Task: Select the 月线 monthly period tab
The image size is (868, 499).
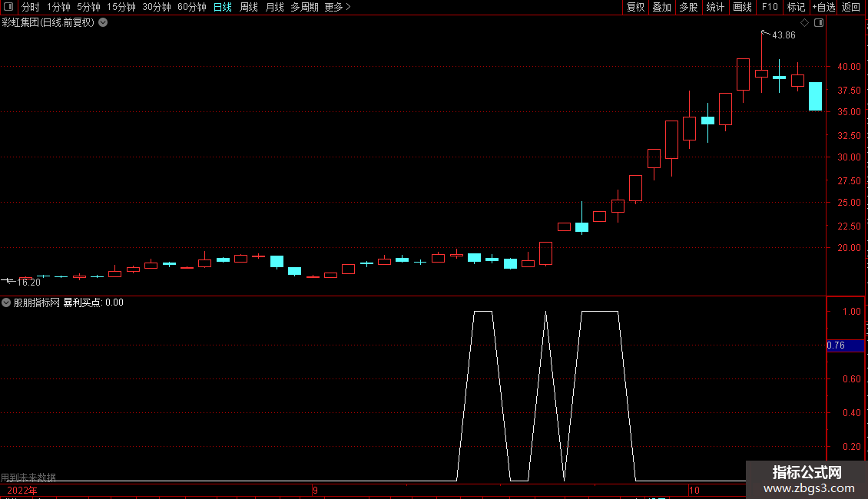Action: tap(274, 7)
